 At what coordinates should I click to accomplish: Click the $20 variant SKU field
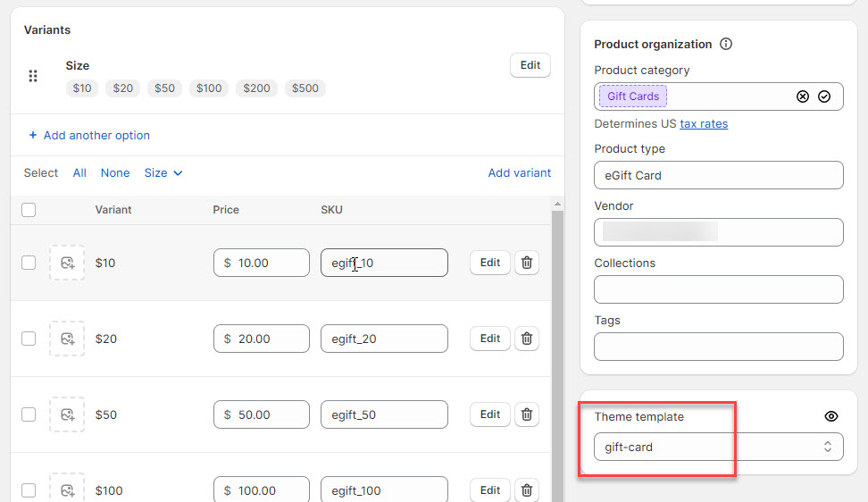pos(384,339)
